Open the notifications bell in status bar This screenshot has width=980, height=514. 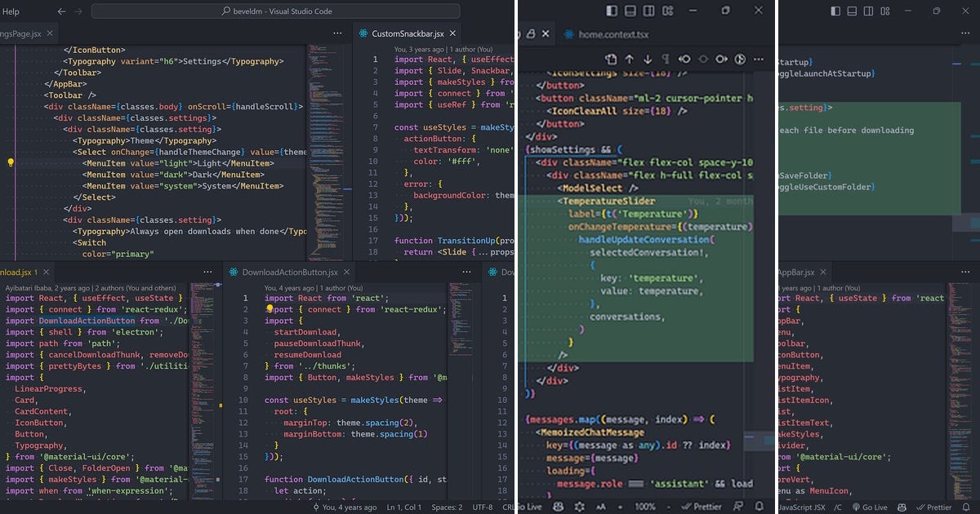[758, 507]
